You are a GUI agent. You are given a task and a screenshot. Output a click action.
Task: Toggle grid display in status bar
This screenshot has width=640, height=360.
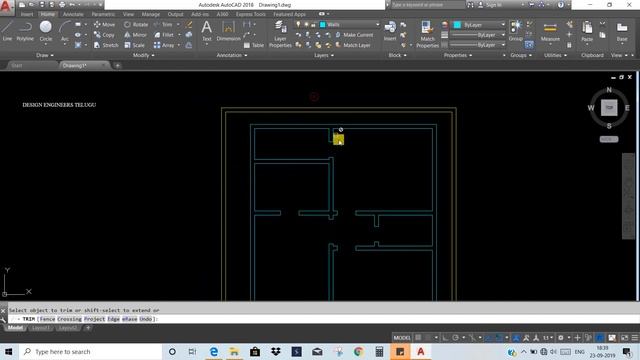click(x=418, y=338)
